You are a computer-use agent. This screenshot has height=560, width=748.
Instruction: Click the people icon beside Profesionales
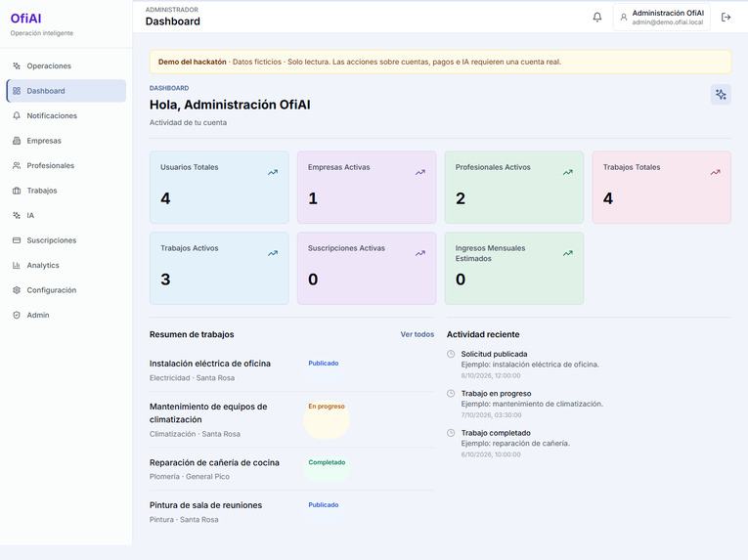tap(17, 165)
